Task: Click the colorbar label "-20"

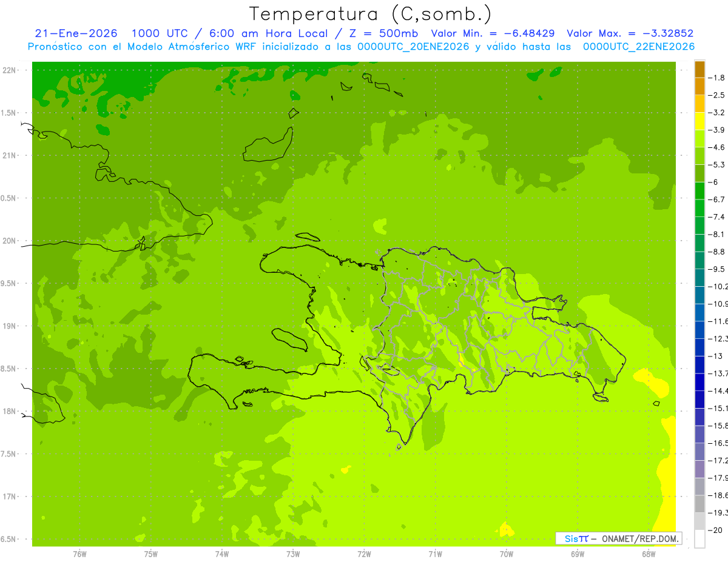Action: coord(715,530)
